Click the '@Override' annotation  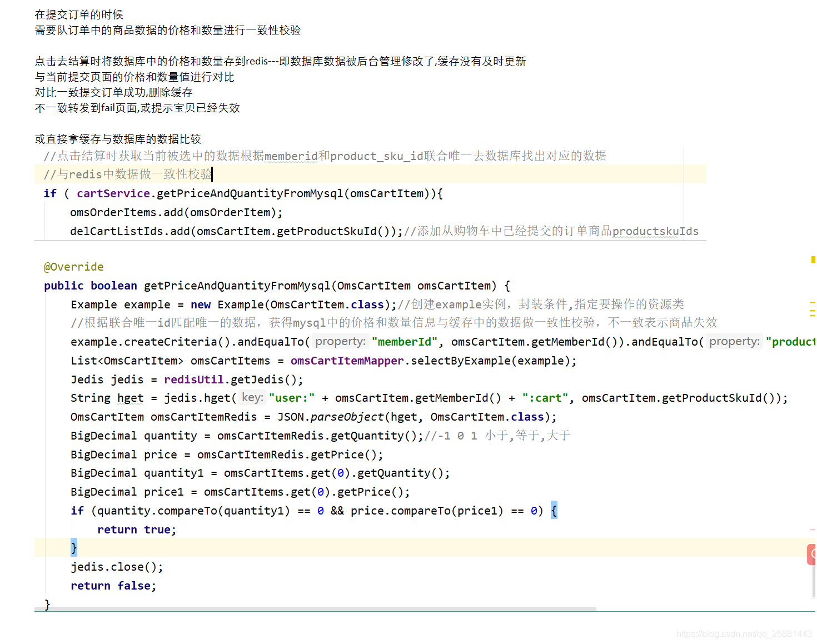pos(73,267)
